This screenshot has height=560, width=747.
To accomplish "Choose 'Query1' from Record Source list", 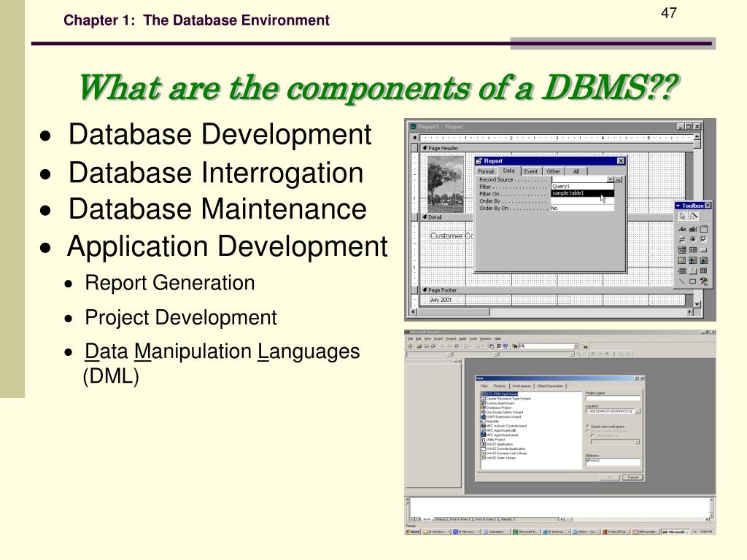I will coord(583,186).
